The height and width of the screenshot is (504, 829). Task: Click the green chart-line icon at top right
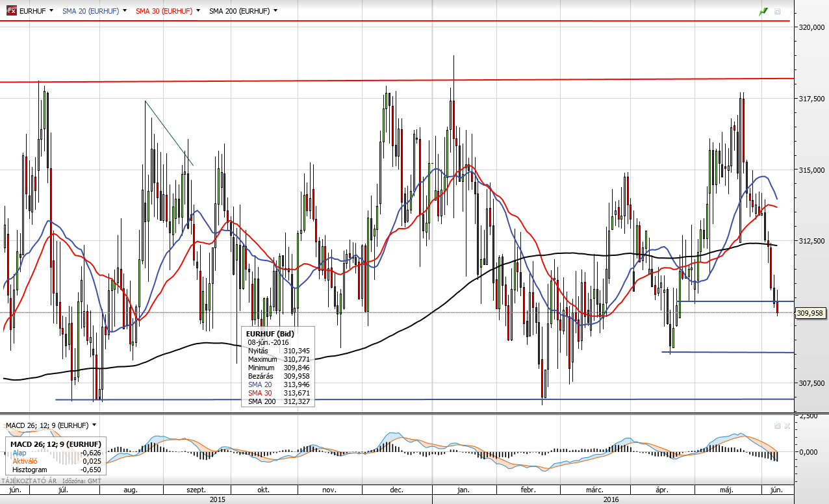point(763,12)
